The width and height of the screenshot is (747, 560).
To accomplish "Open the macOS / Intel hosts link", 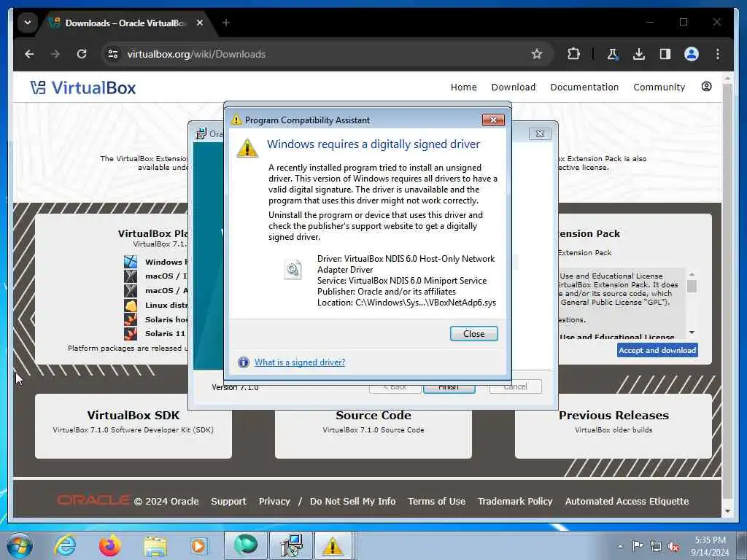I will point(166,276).
